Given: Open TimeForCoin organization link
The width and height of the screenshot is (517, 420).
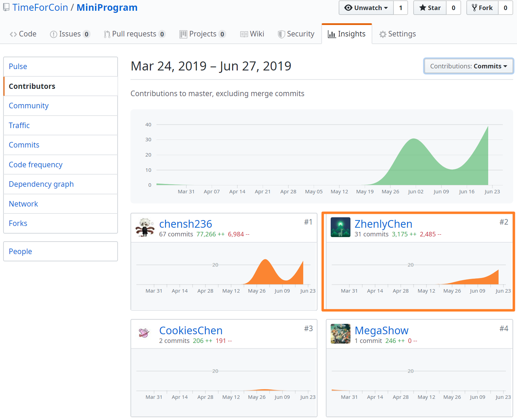Looking at the screenshot, I should tap(40, 7).
